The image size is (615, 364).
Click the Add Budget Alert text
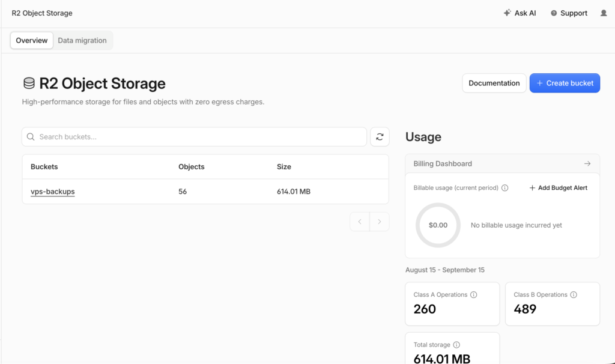pyautogui.click(x=562, y=188)
